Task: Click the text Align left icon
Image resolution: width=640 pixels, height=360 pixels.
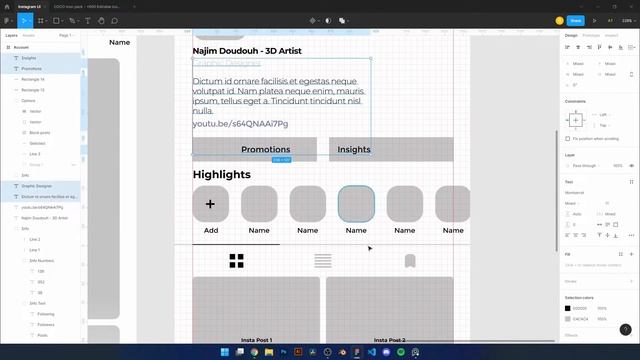Action: click(567, 235)
